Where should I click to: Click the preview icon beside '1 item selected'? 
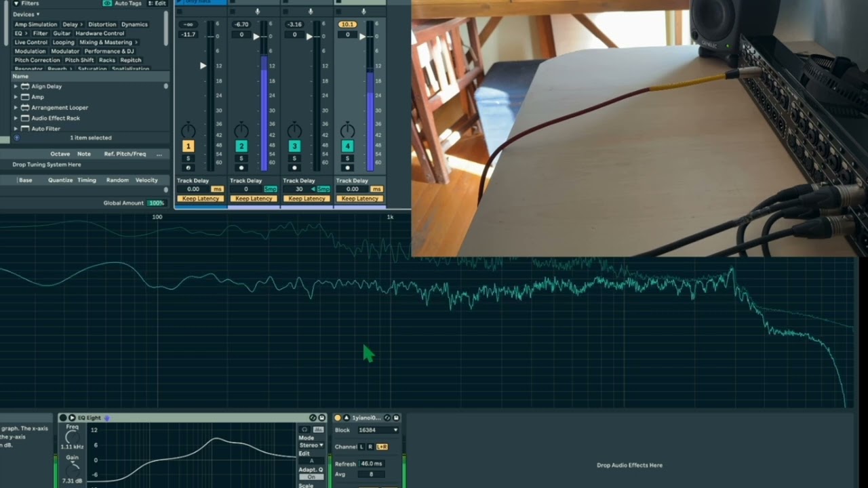[16, 138]
